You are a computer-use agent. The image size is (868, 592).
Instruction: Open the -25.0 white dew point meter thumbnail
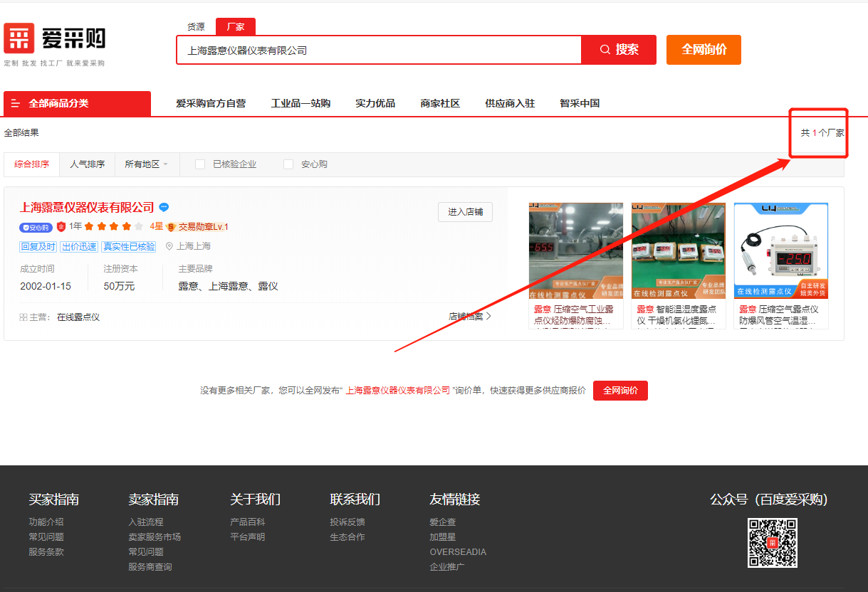(x=781, y=250)
